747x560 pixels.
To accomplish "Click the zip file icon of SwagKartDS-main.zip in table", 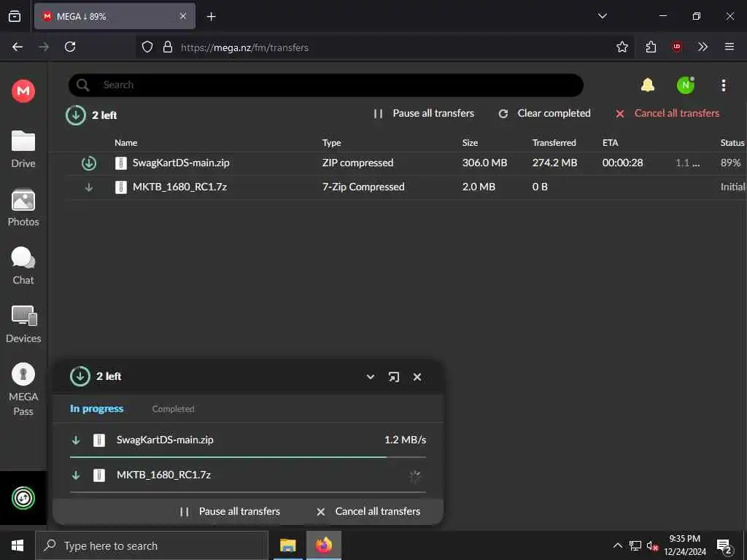I will pos(121,163).
